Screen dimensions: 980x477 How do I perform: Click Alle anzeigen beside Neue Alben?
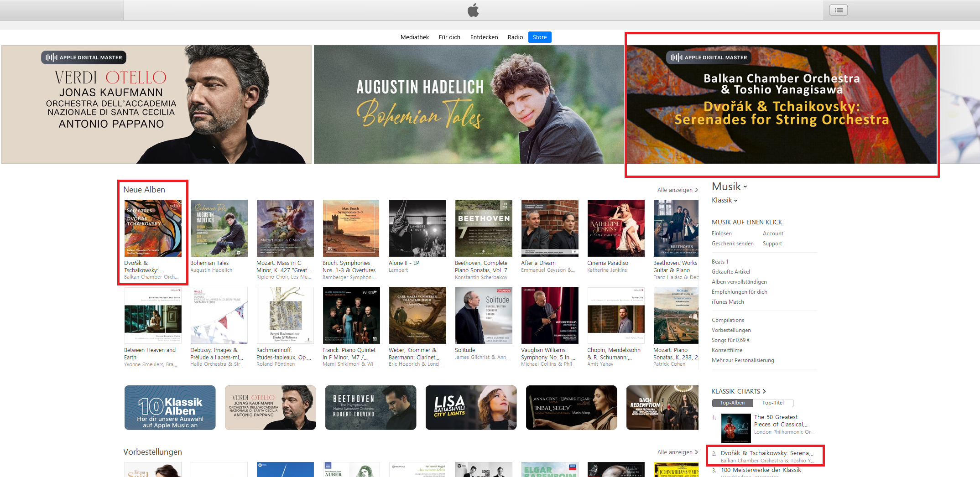pyautogui.click(x=677, y=190)
